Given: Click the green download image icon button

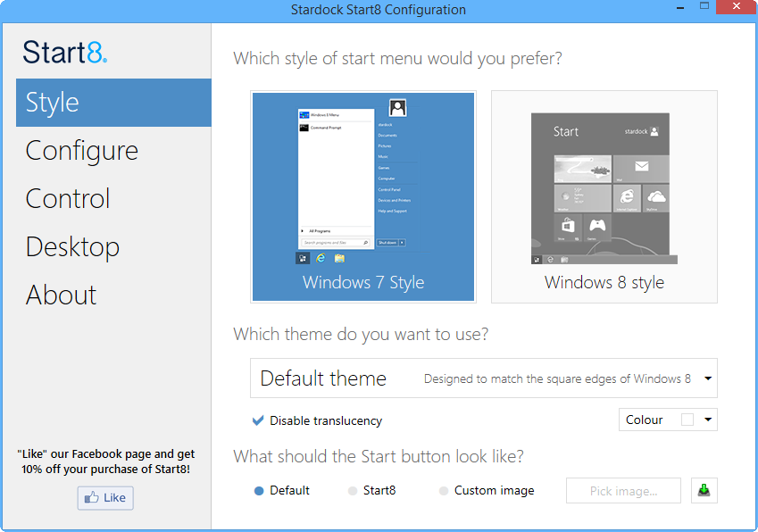Looking at the screenshot, I should pos(704,490).
